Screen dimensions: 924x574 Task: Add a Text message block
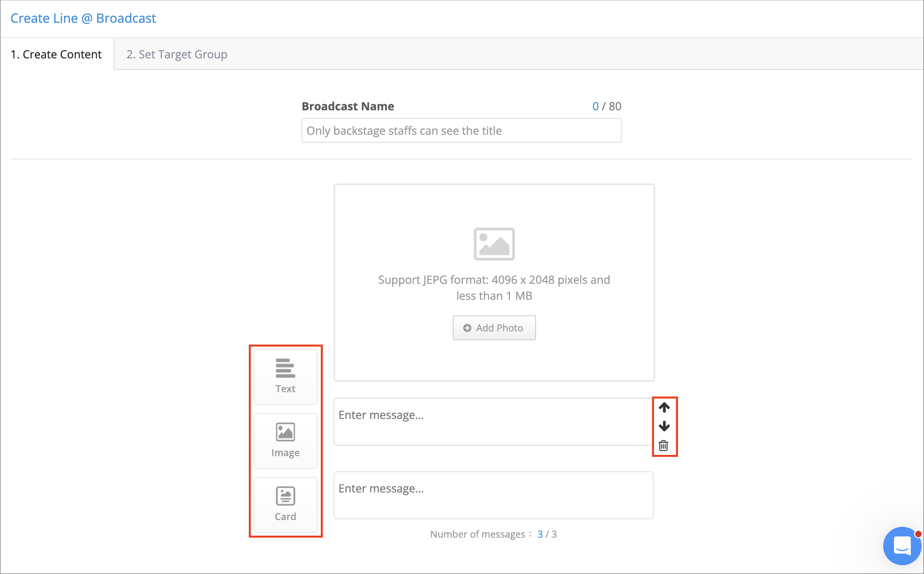tap(286, 377)
